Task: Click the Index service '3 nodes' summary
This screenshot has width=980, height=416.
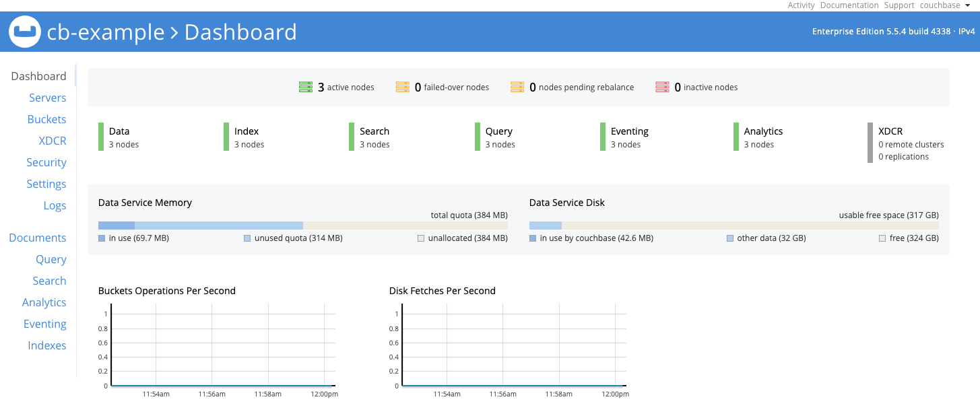Action: click(x=249, y=145)
